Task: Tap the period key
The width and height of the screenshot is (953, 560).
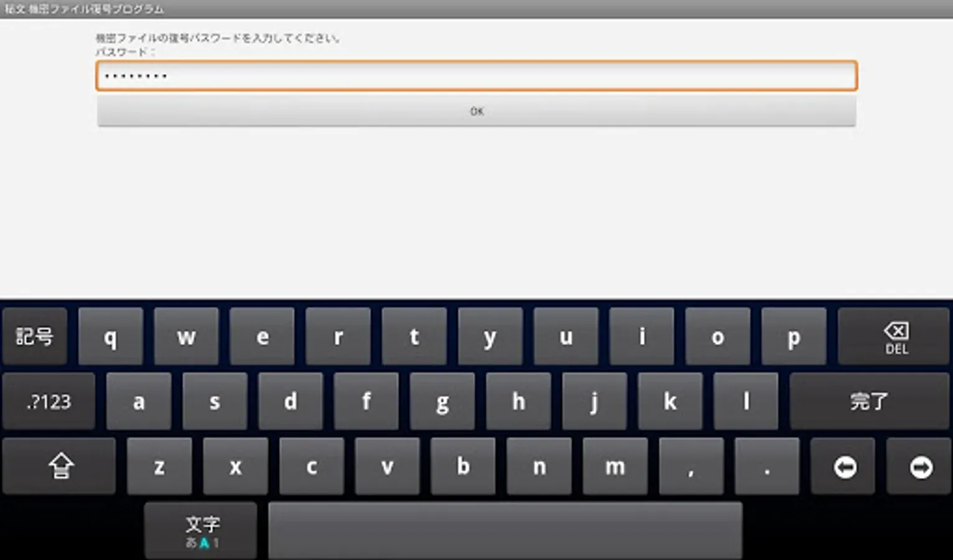Action: 767,466
